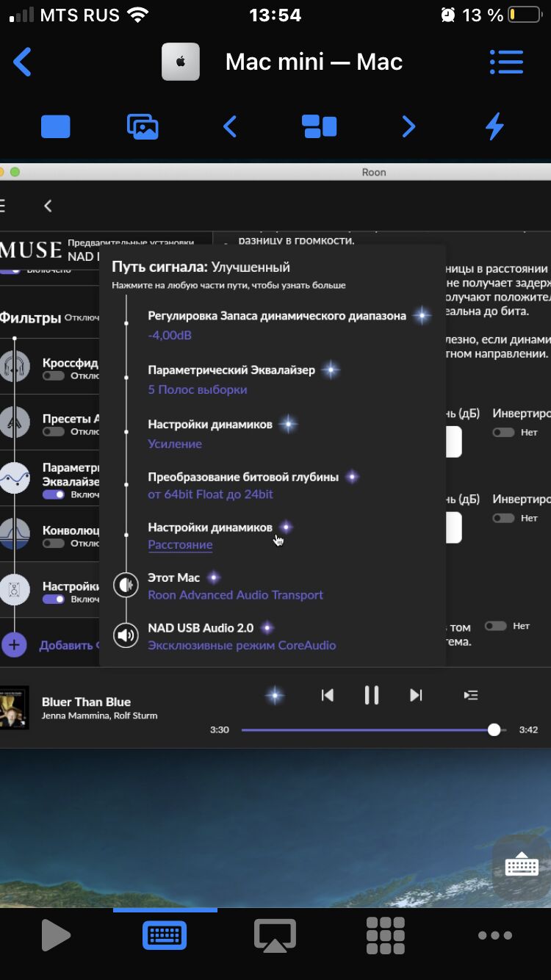Click the Bluer Than Blue album thumbnail
The width and height of the screenshot is (551, 980).
[x=14, y=707]
